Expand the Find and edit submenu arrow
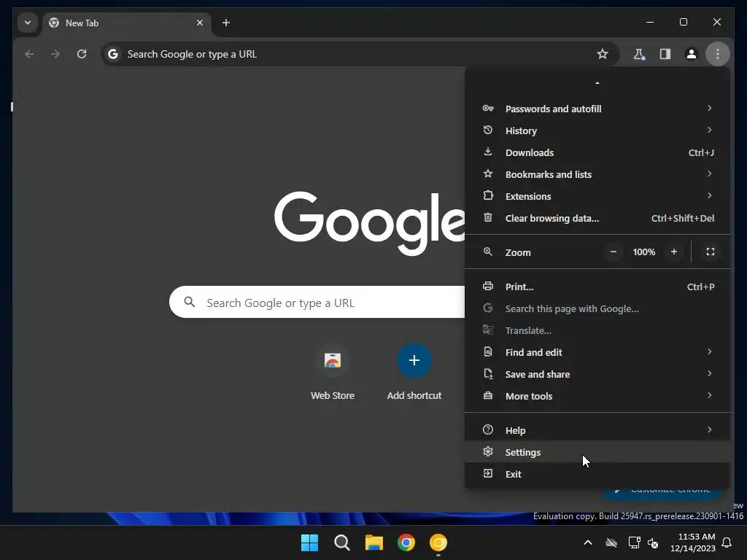747x560 pixels. click(709, 352)
